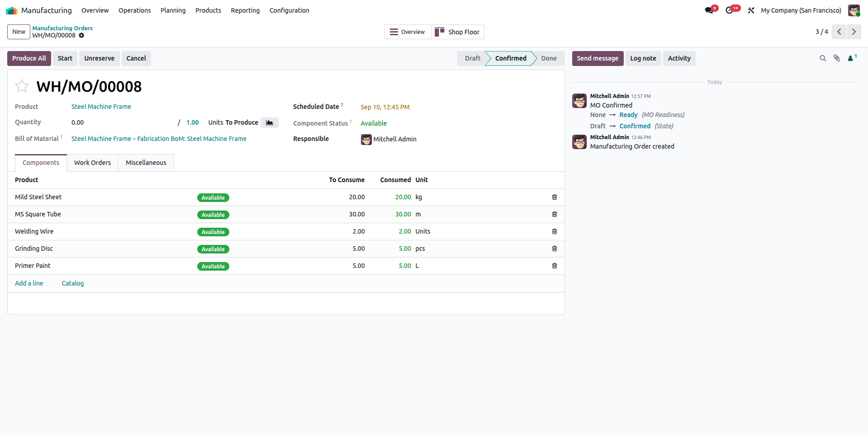Open the Steel Machine Frame product link
868x436 pixels.
coord(101,107)
